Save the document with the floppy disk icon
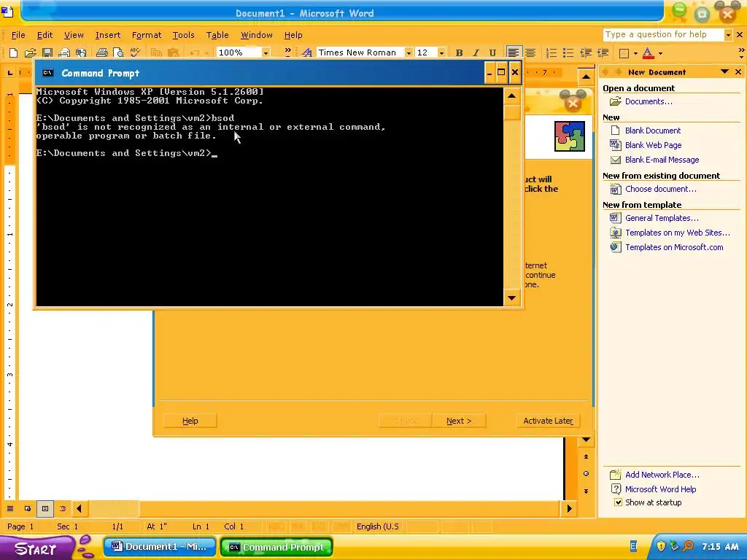This screenshot has width=747, height=560. (x=47, y=52)
